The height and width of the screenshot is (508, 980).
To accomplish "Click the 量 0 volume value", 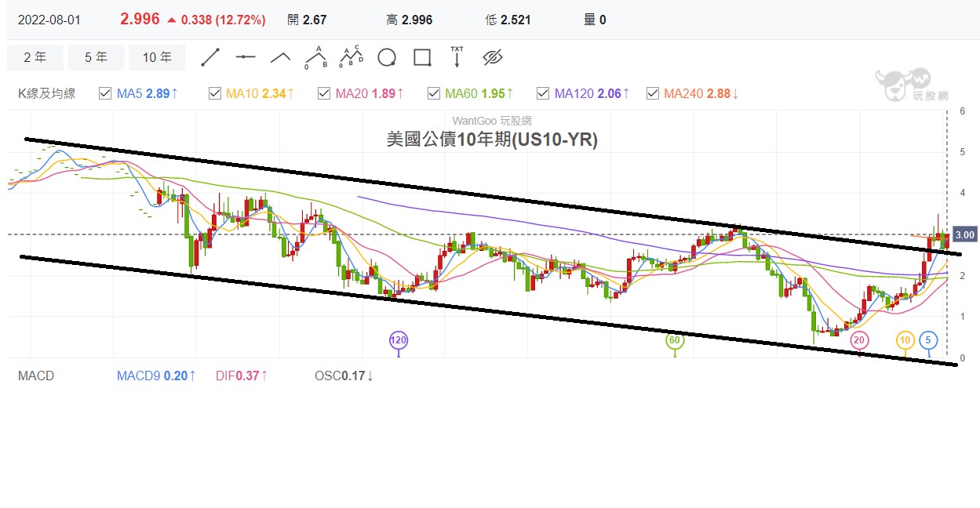I will [x=595, y=20].
